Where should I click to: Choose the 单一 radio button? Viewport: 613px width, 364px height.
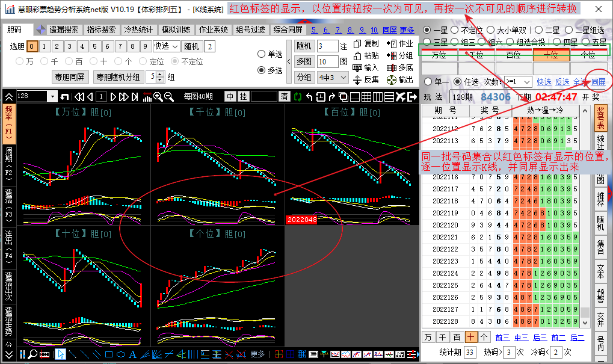click(x=428, y=82)
